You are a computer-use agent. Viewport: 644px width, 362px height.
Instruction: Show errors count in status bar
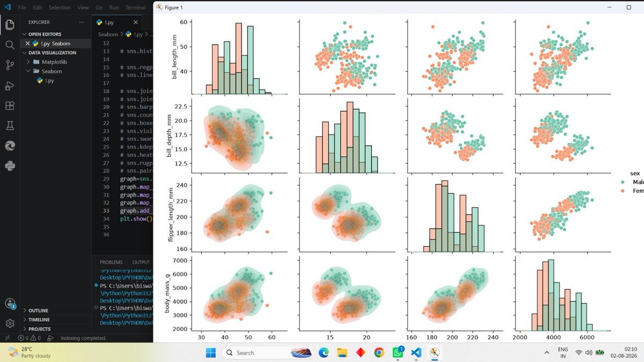click(23, 338)
